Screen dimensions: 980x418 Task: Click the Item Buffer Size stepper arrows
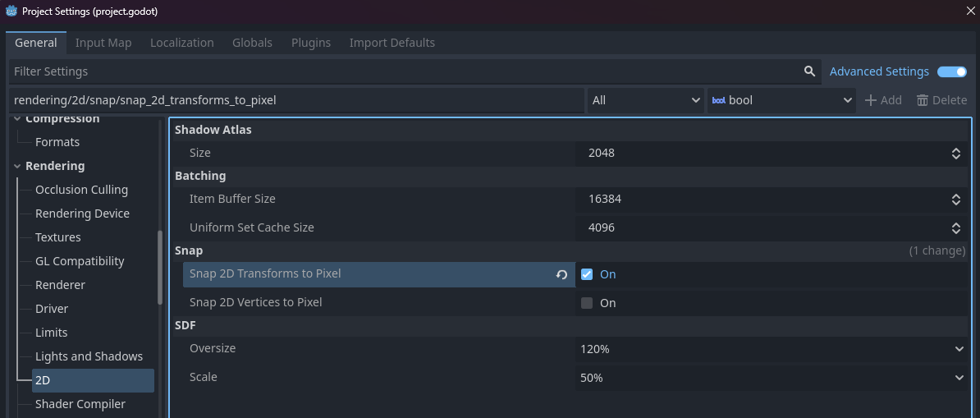point(956,200)
